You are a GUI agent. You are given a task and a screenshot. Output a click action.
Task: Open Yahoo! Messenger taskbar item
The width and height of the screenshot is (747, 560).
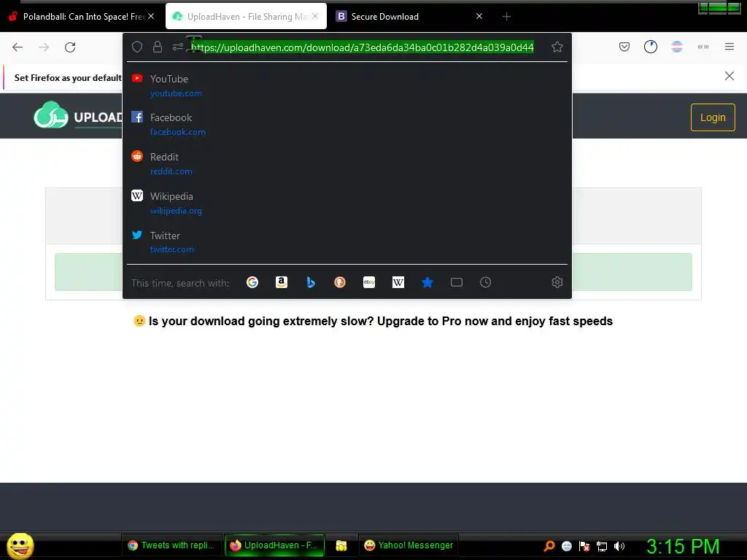[x=409, y=545]
